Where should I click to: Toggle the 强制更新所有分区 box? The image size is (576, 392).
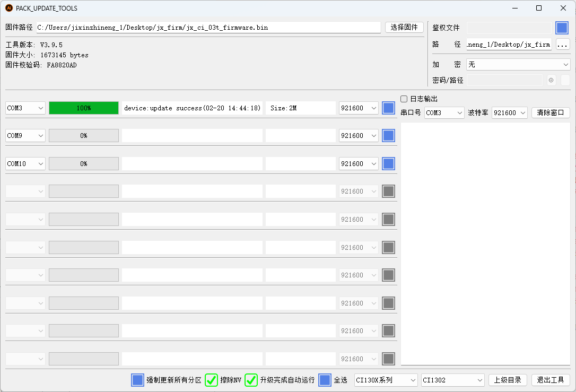137,380
